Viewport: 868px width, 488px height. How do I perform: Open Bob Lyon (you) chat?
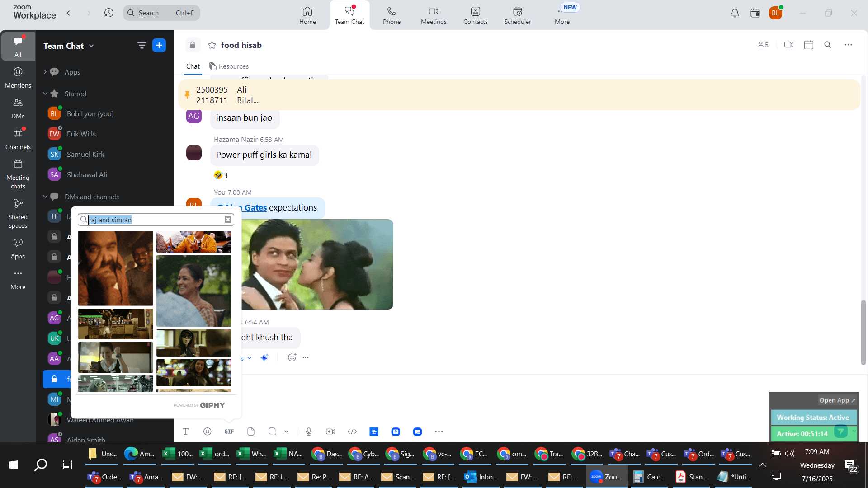pyautogui.click(x=104, y=113)
